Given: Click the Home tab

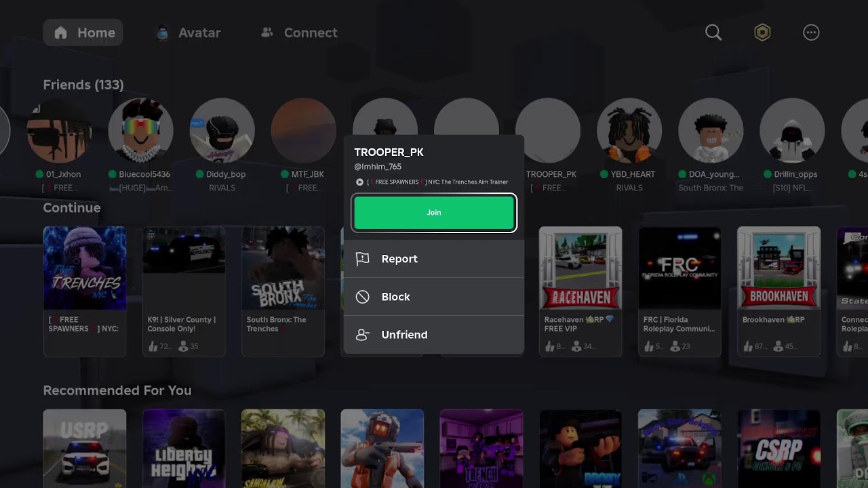Looking at the screenshot, I should point(83,33).
